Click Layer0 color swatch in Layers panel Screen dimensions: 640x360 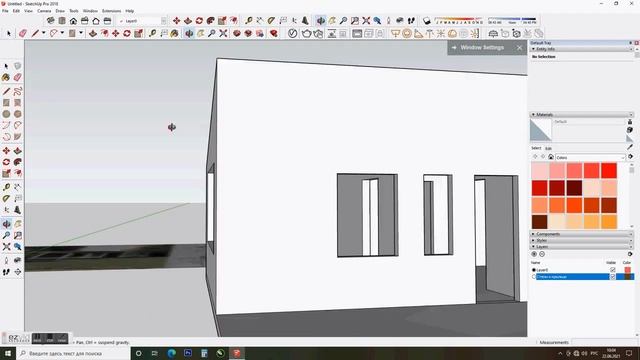[x=627, y=270]
